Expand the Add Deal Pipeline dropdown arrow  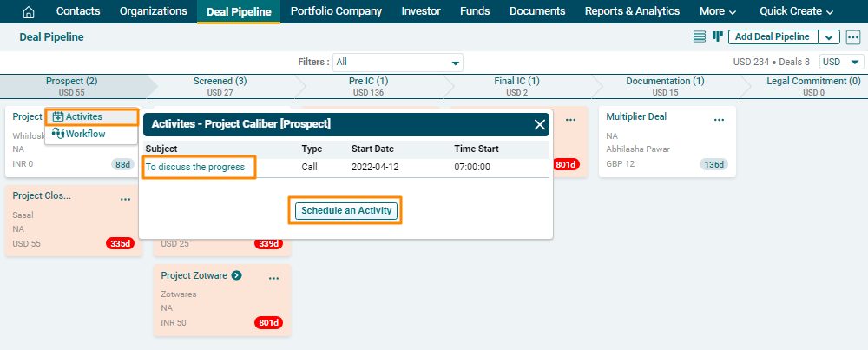(829, 36)
